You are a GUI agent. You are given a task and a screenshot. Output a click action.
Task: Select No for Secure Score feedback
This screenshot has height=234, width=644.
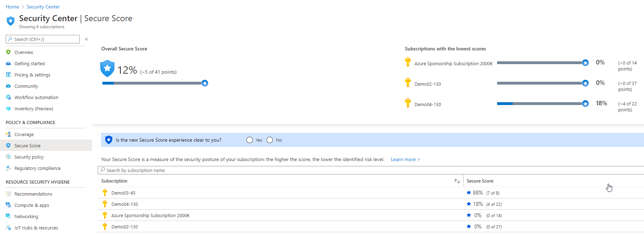[270, 140]
